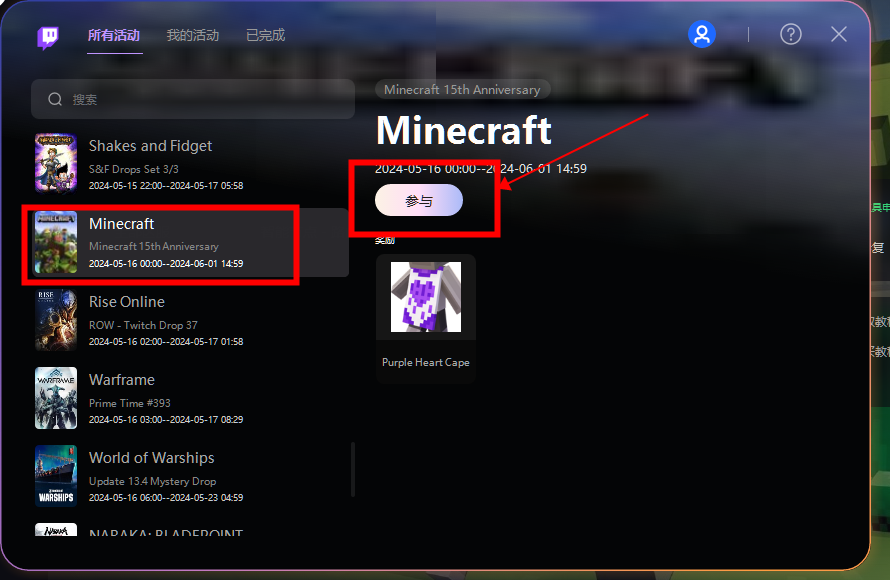The width and height of the screenshot is (890, 580).
Task: Click the World of Warships date range
Action: [166, 498]
